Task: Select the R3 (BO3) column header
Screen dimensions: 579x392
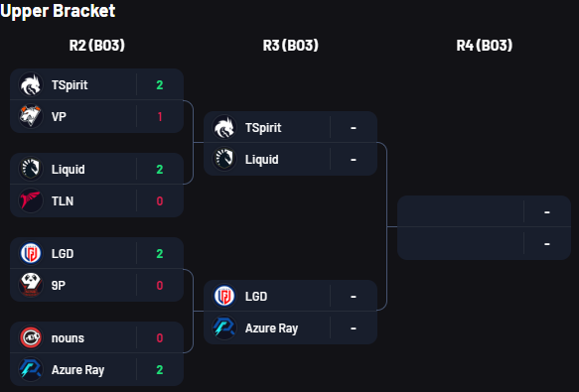Action: point(291,46)
